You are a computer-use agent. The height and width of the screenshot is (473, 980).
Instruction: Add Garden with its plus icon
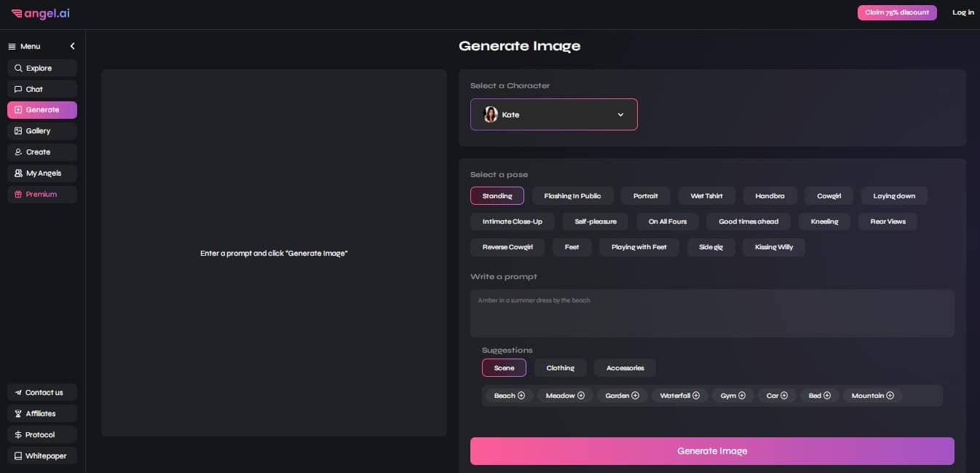[x=636, y=396]
